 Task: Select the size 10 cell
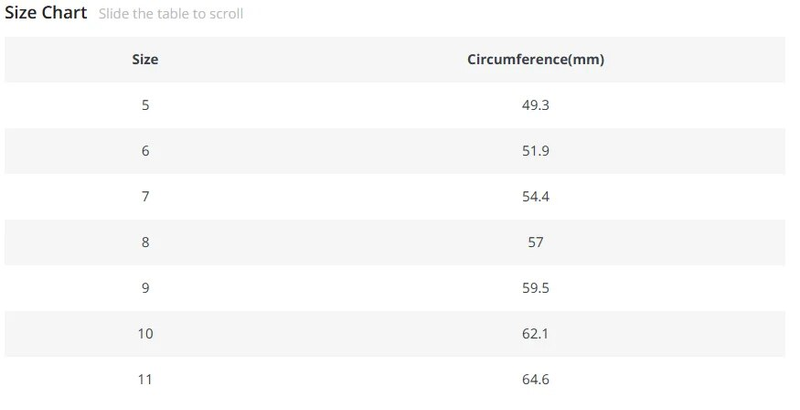pyautogui.click(x=145, y=333)
